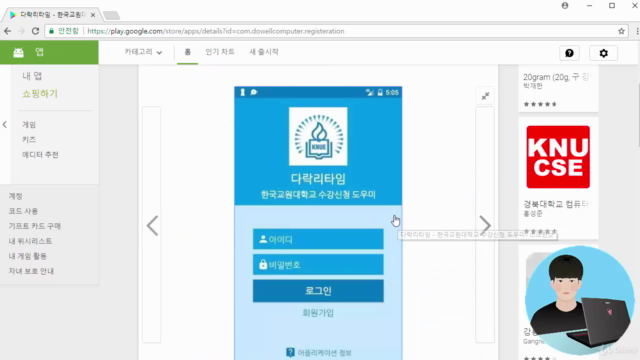
Task: Go back with the browser back arrow
Action: pos(7,31)
